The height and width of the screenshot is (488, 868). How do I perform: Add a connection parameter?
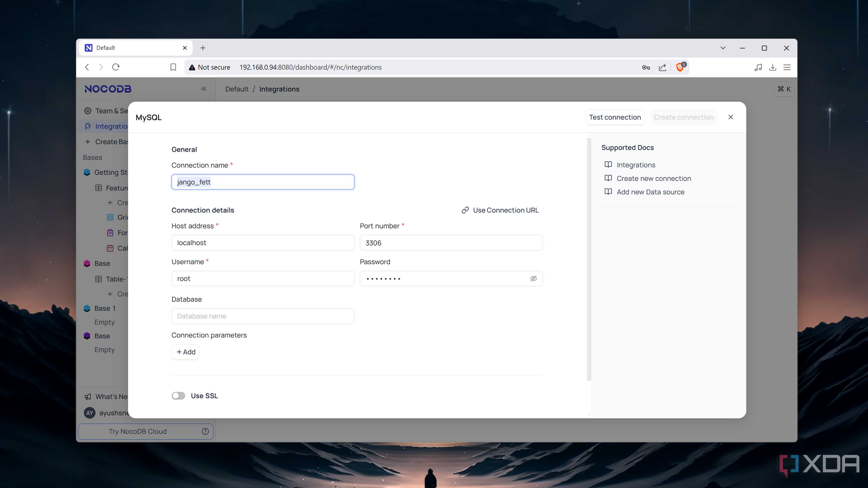[x=186, y=352]
